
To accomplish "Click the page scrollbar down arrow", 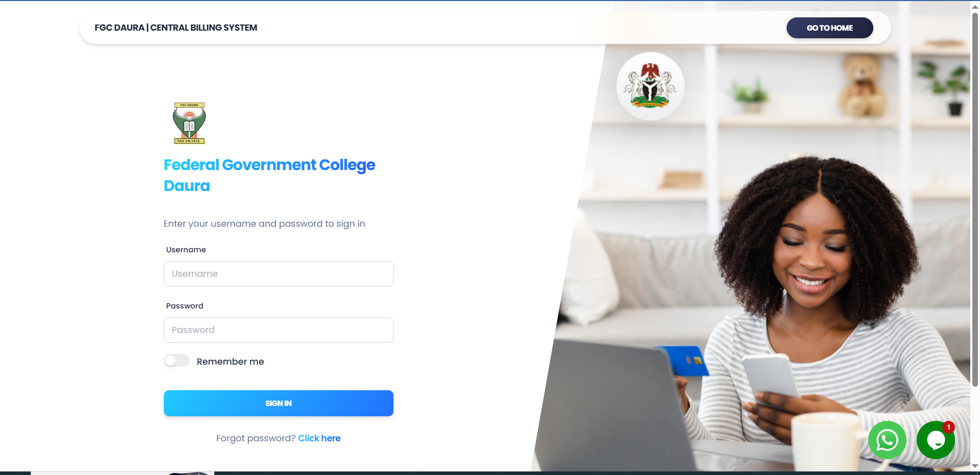I will click(975, 466).
